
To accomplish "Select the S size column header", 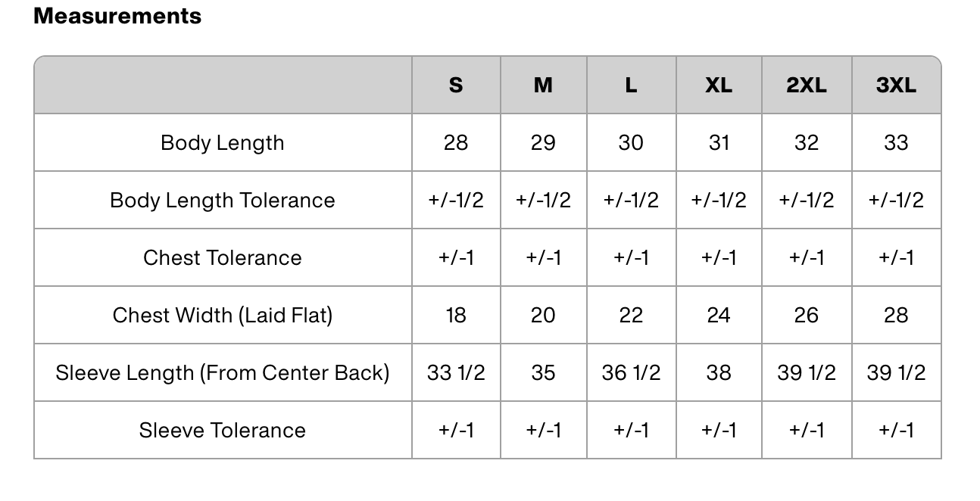I will [x=456, y=85].
